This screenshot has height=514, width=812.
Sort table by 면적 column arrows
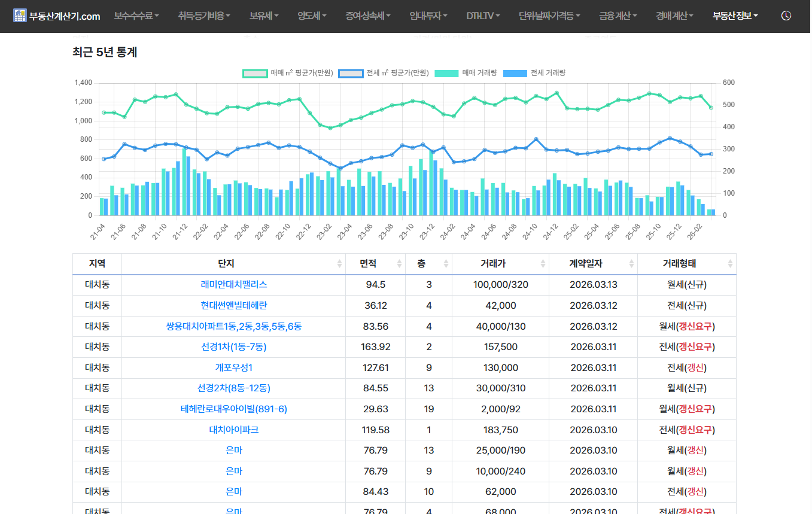399,264
